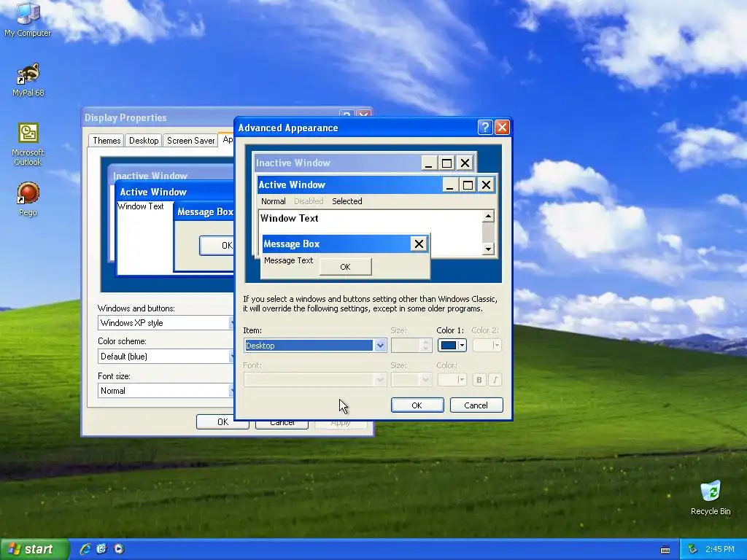Switch to Screen Saver tab in Display Properties

[190, 141]
